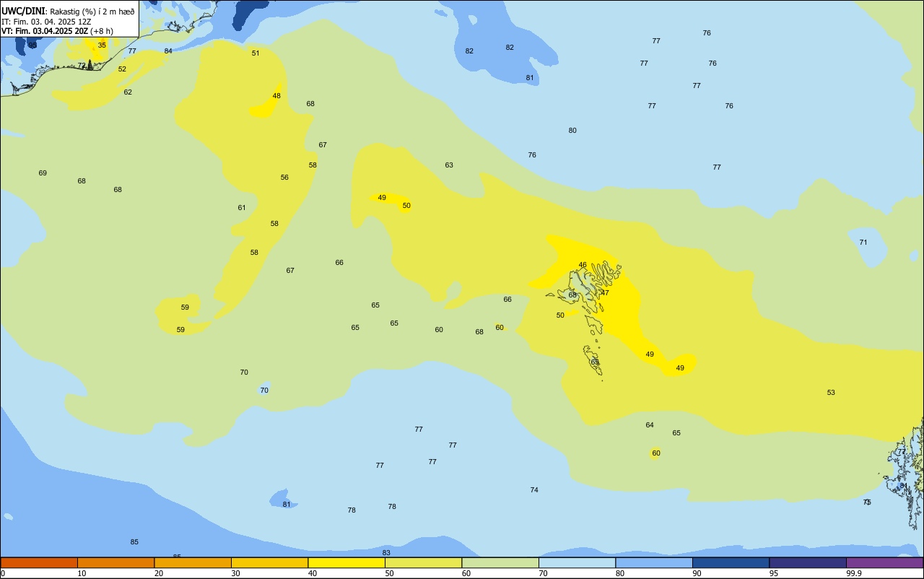Select the 30–40 golden legend swatch
The image size is (924, 579).
269,562
